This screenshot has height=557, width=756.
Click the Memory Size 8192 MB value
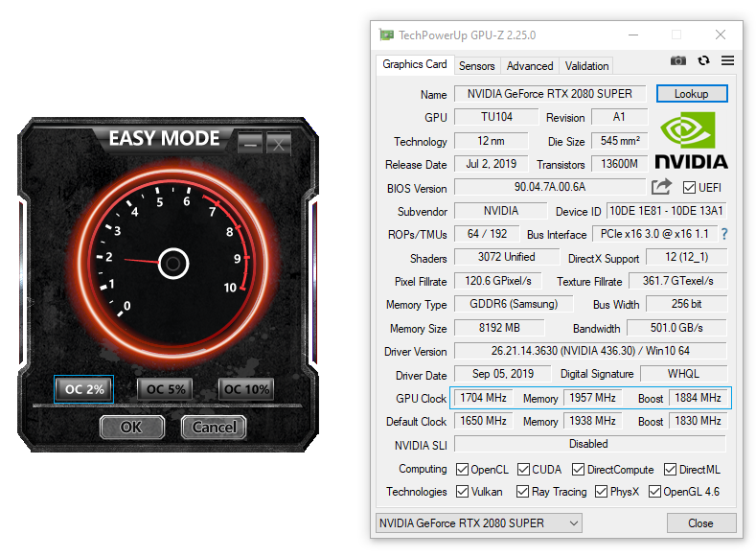pyautogui.click(x=499, y=328)
